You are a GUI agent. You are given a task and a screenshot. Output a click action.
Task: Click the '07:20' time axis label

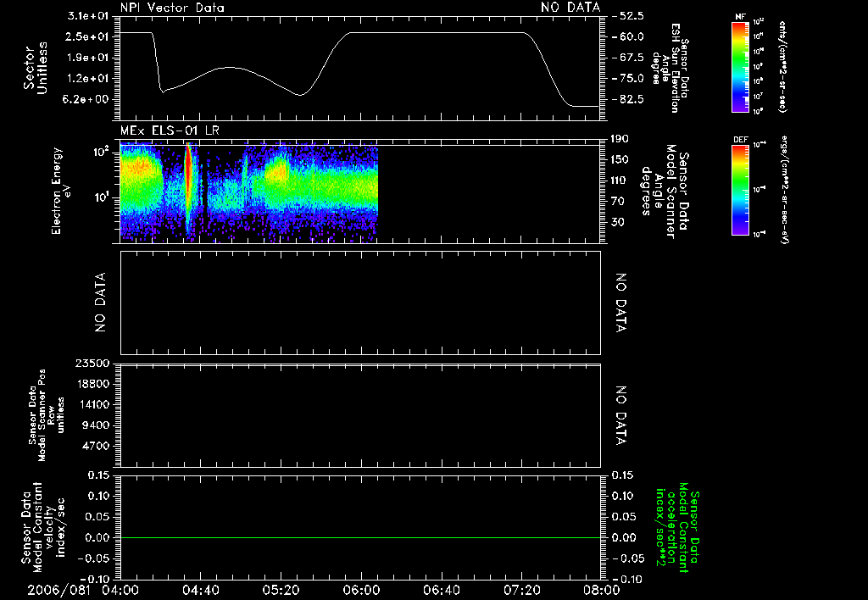[x=521, y=590]
